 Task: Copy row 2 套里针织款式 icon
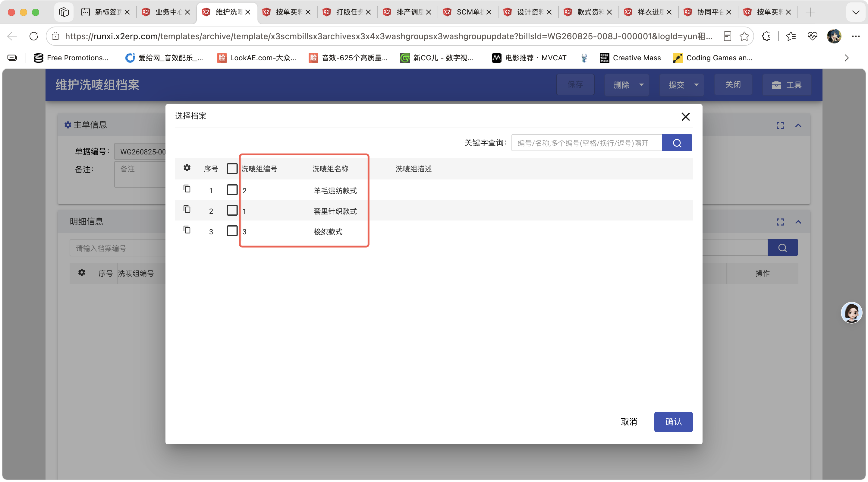[187, 209]
